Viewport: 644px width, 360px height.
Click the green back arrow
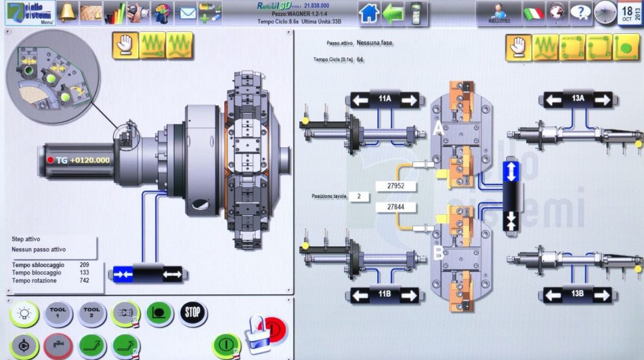tap(393, 13)
